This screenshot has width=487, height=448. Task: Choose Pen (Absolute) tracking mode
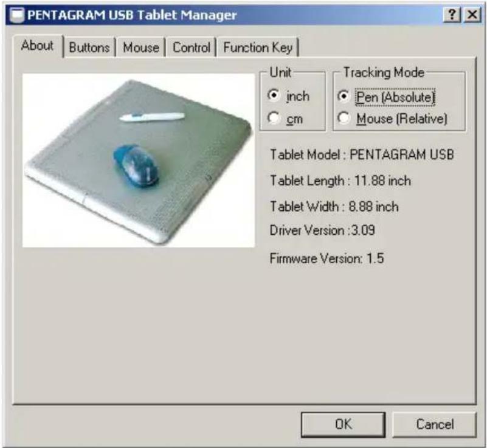pyautogui.click(x=344, y=97)
